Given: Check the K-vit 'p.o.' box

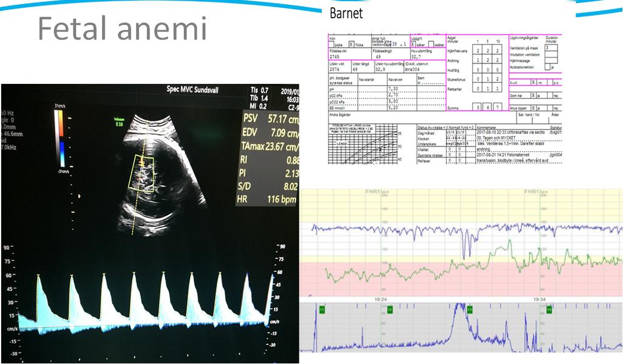Looking at the screenshot, I should pos(550,82).
